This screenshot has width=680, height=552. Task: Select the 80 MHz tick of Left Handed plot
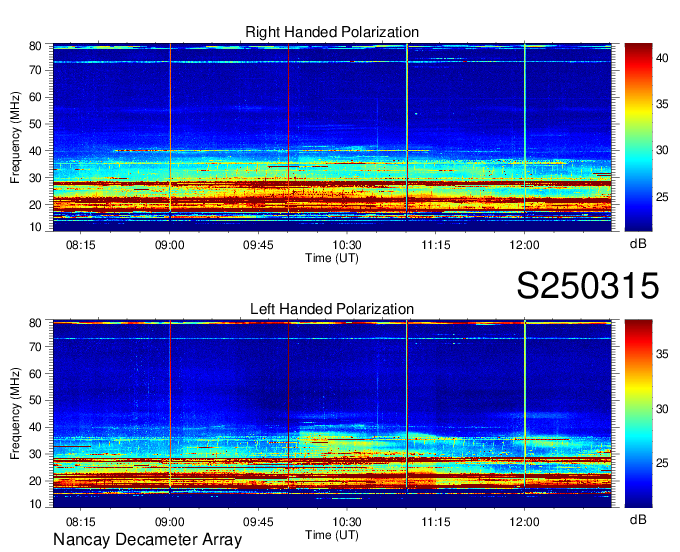[x=35, y=323]
